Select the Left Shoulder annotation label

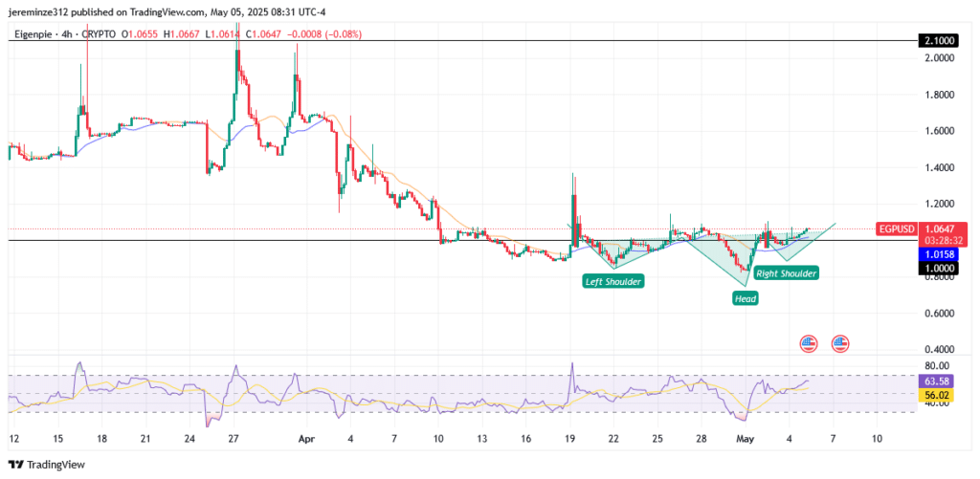[612, 282]
